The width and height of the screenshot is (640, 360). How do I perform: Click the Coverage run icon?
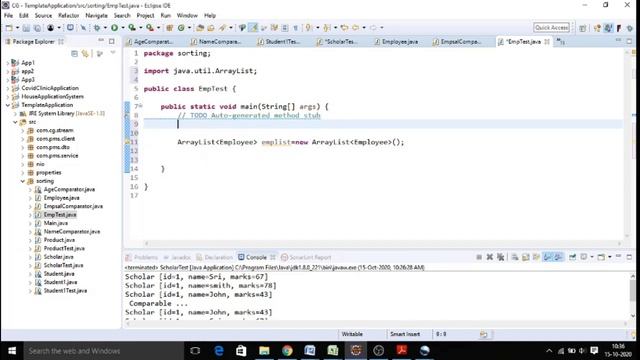[131, 27]
